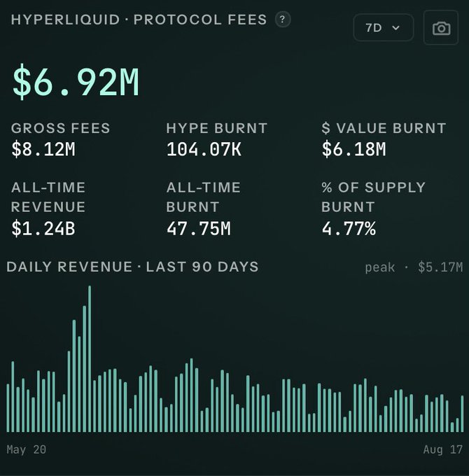Open the 7D time range dropdown
The image size is (469, 476).
click(384, 27)
